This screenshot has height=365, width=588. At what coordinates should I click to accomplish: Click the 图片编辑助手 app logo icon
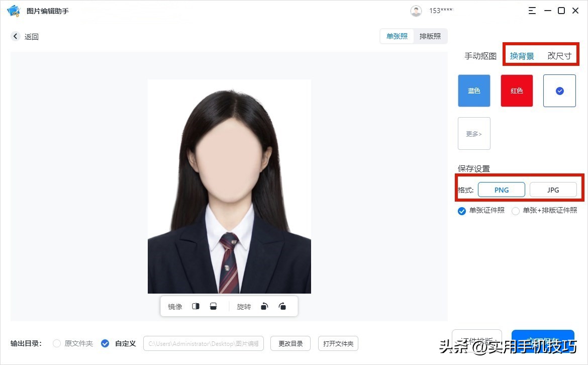(x=14, y=10)
